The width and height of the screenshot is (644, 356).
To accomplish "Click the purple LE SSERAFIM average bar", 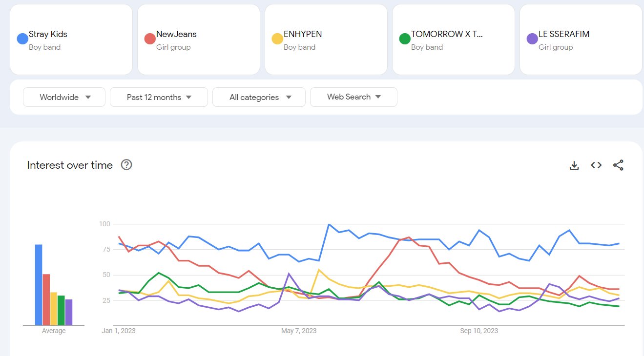I will tap(69, 312).
